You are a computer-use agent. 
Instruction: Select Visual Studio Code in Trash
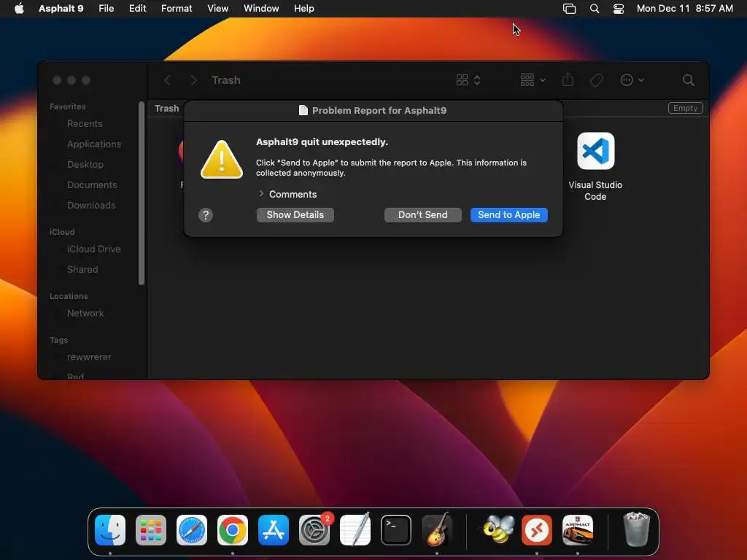[595, 167]
